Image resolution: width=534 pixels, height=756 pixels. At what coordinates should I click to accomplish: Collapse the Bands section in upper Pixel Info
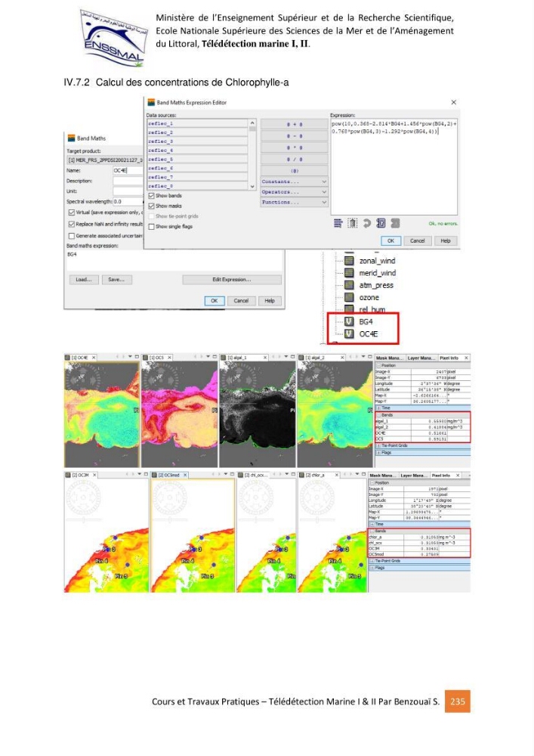[x=379, y=414]
